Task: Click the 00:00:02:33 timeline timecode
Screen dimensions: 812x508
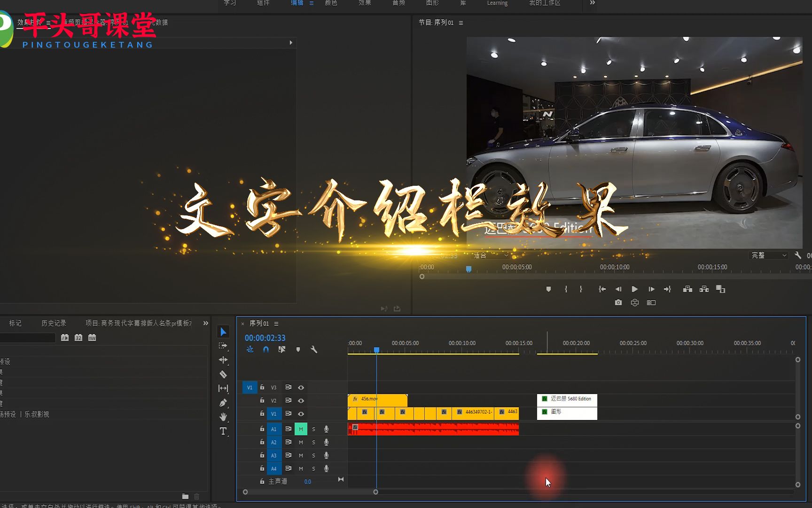Action: point(265,338)
